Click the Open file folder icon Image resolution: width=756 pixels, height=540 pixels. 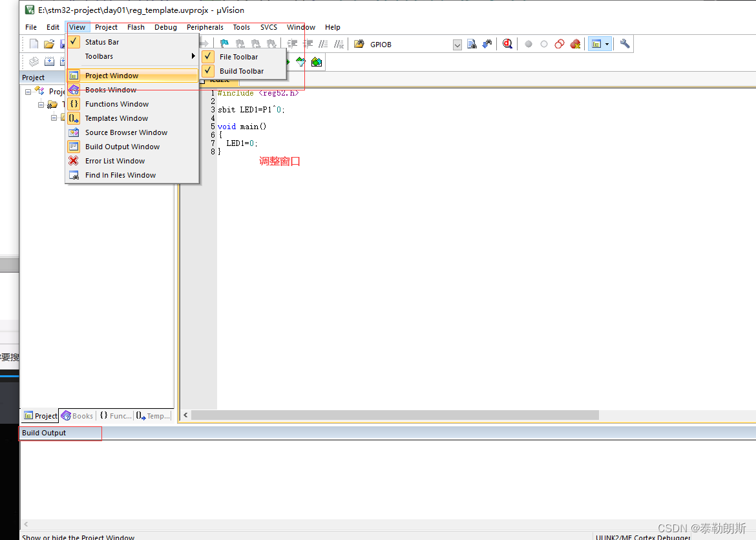[x=48, y=45]
